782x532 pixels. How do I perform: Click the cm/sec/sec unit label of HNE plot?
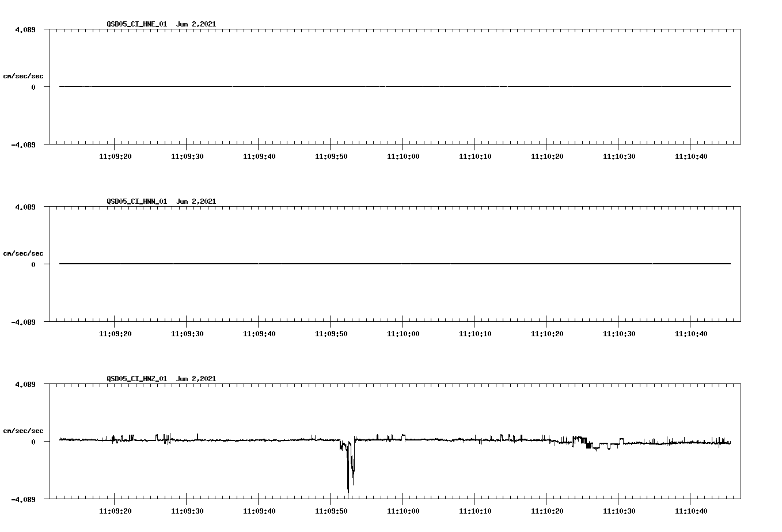(23, 76)
